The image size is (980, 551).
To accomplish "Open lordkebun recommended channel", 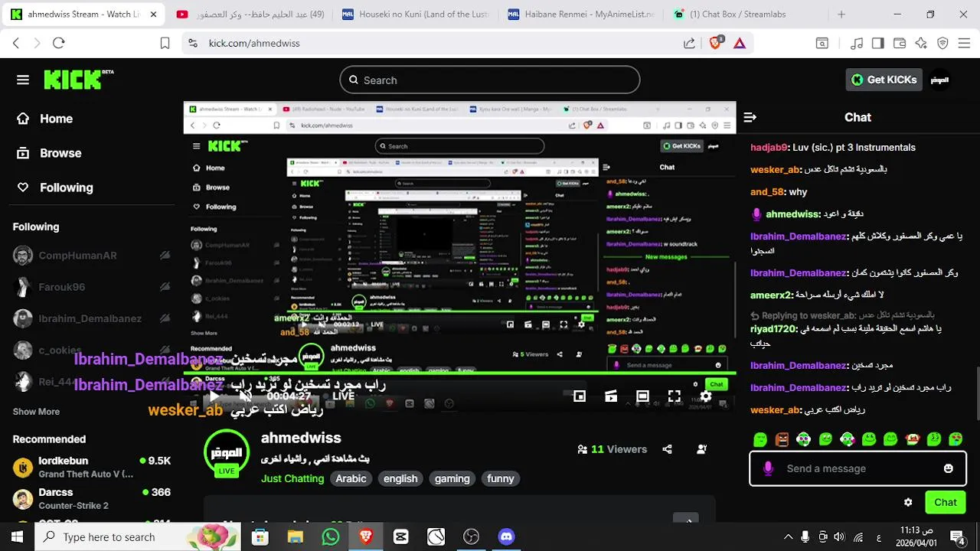I will click(x=91, y=467).
